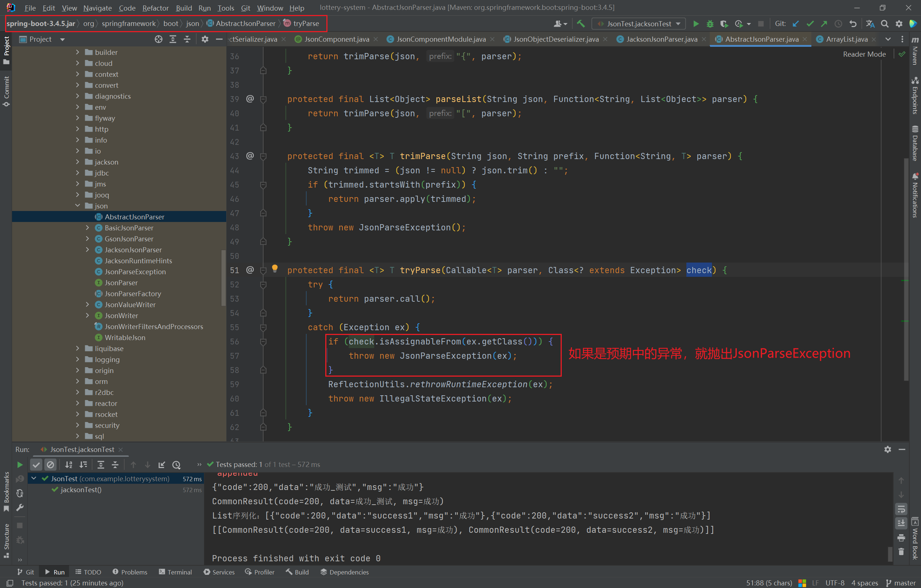Image resolution: width=921 pixels, height=588 pixels.
Task: Switch to JacksonJsonParser.java tab
Action: pyautogui.click(x=661, y=39)
